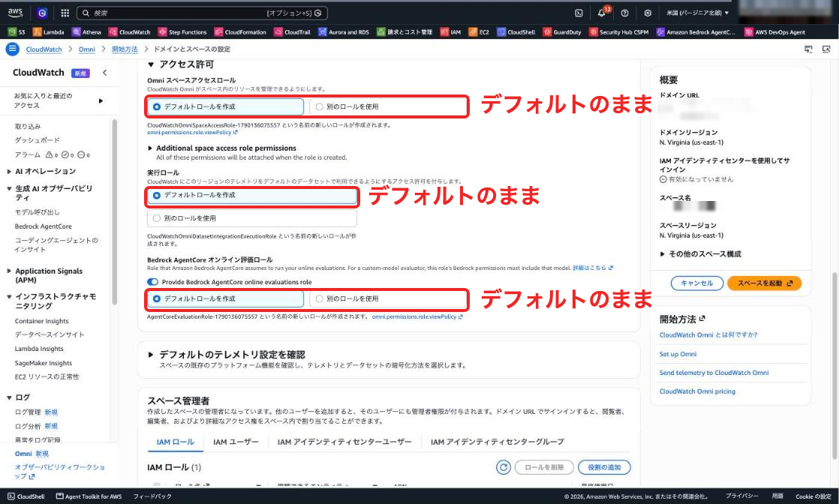
Task: Open CloudWatch bookmark shortcut
Action: tap(130, 32)
